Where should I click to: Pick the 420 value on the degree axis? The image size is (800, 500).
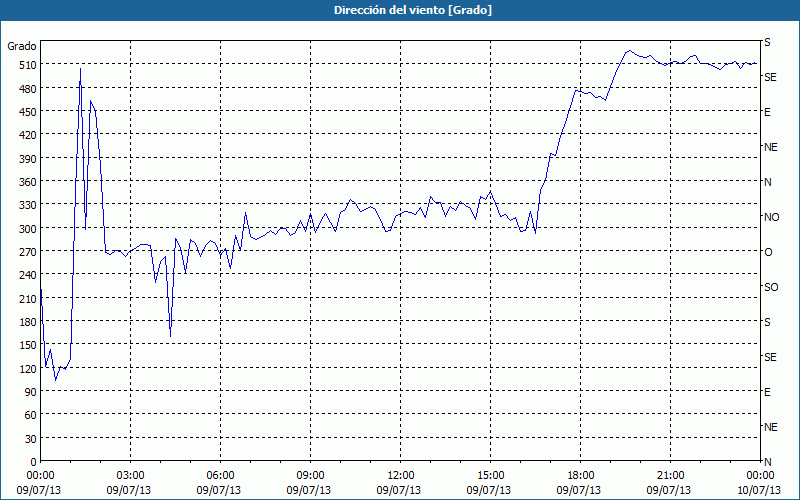click(28, 135)
